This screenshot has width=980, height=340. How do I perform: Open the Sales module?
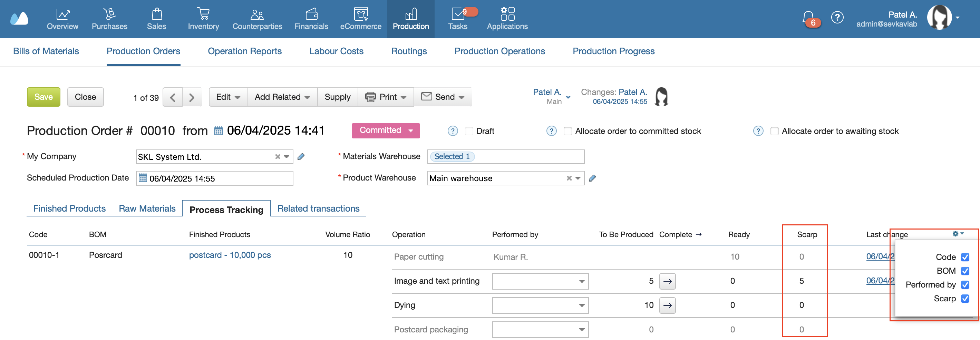click(156, 19)
